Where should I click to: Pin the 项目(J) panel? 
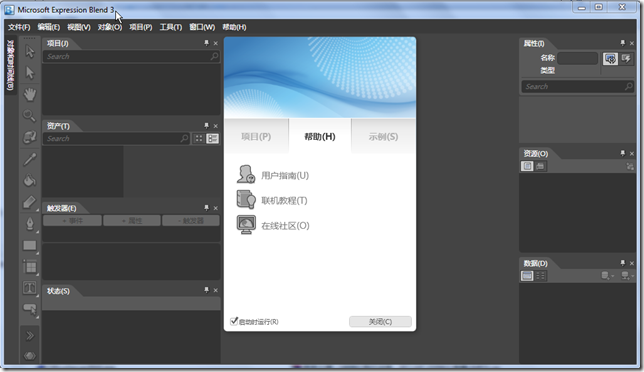pyautogui.click(x=207, y=43)
